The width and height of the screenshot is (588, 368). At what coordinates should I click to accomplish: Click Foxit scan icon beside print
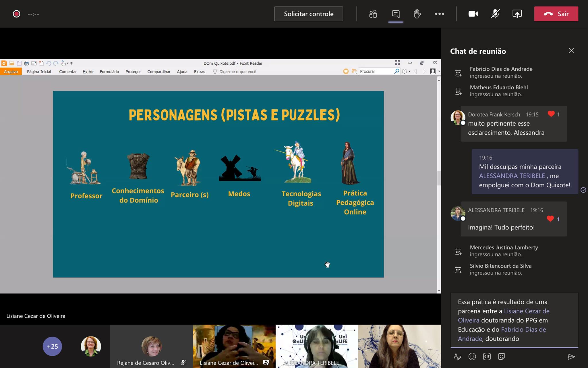tap(34, 63)
